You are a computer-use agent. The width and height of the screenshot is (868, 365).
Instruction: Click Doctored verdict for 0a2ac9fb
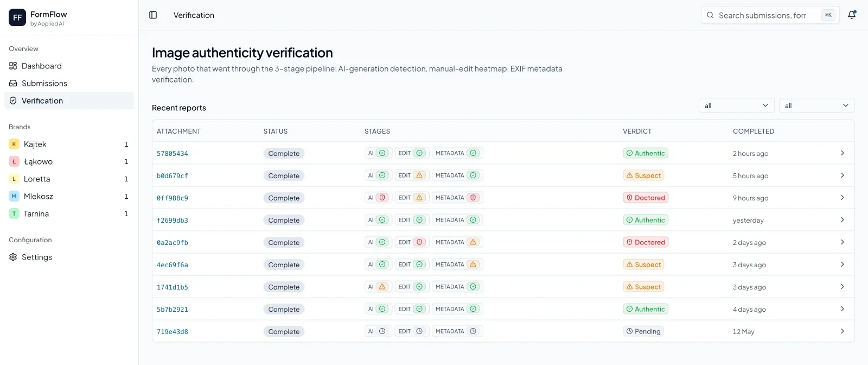click(646, 242)
